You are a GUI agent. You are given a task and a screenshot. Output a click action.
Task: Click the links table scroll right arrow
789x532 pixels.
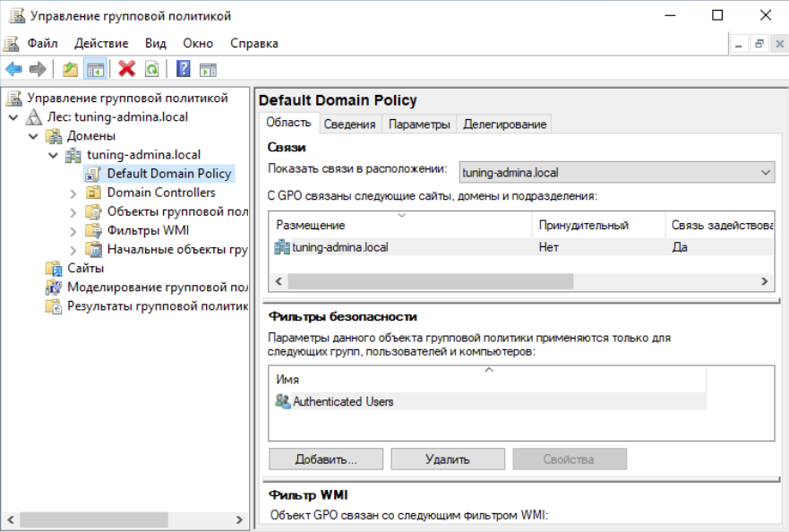click(764, 281)
